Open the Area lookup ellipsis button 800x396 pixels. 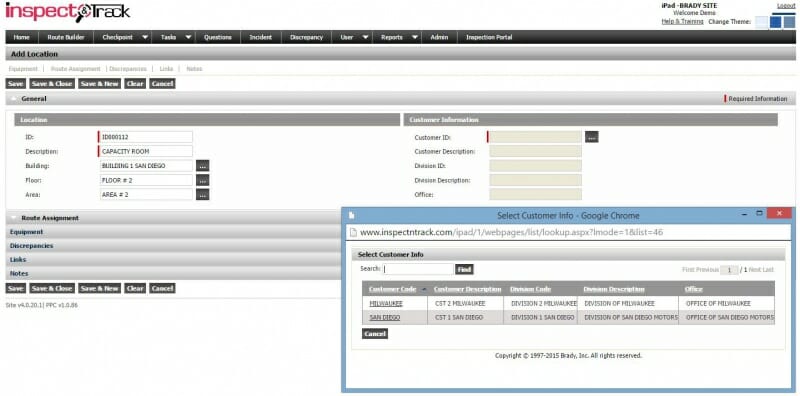click(203, 194)
